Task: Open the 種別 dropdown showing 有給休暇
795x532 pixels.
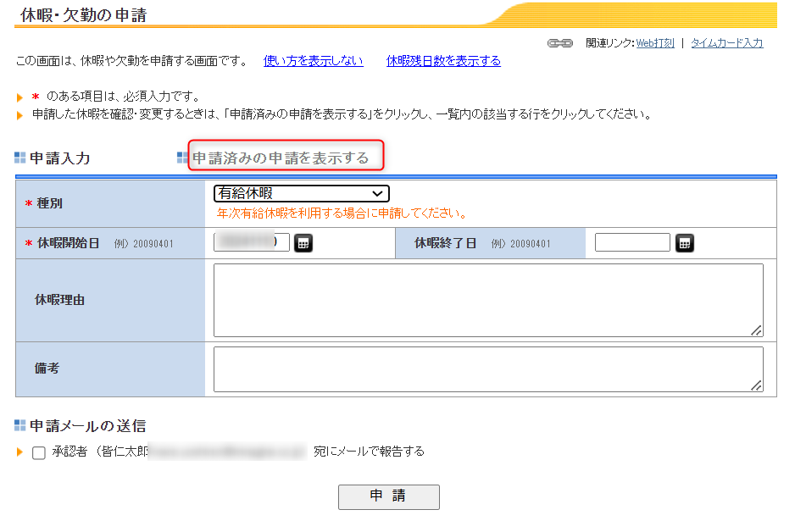Action: [x=302, y=193]
